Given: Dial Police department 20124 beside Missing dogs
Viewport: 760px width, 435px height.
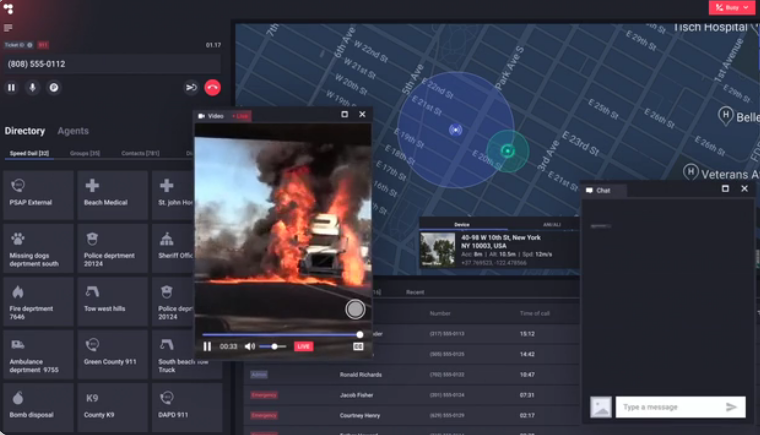Looking at the screenshot, I should 112,248.
